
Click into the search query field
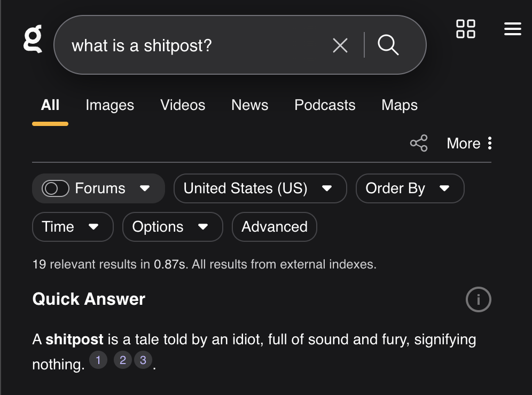(x=192, y=45)
